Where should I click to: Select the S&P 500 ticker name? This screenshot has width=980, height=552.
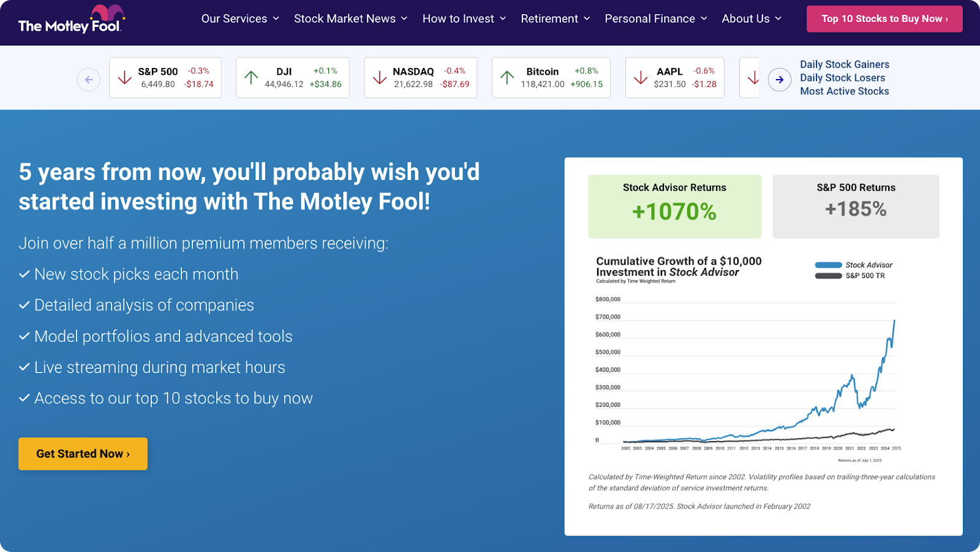pos(158,72)
